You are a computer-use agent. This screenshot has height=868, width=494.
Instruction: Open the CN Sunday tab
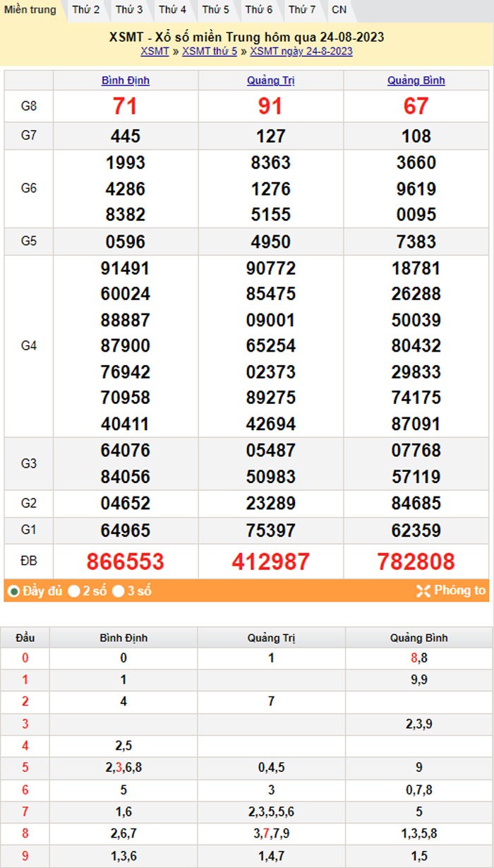[339, 10]
